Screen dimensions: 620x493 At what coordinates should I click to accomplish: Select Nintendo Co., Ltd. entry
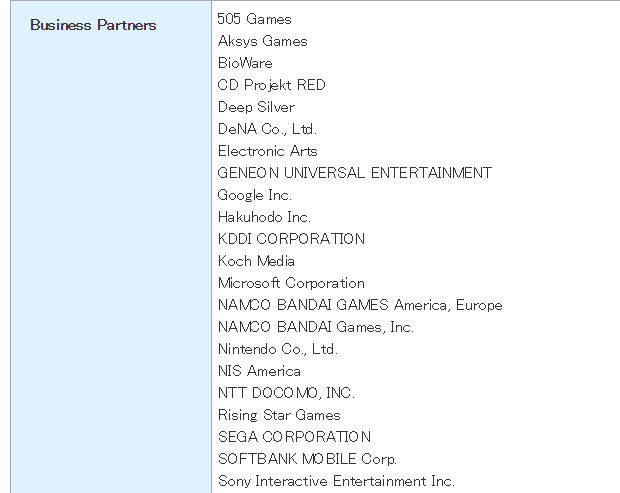278,349
